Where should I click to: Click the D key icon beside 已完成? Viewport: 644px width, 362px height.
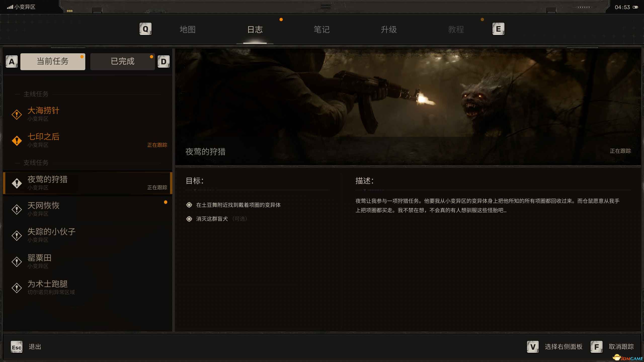pyautogui.click(x=164, y=62)
